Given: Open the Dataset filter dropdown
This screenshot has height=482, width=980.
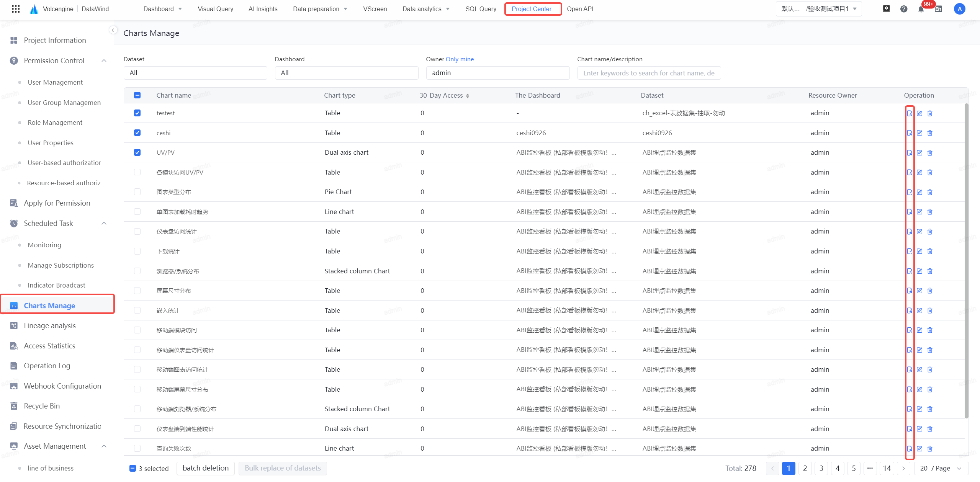Looking at the screenshot, I should pos(195,73).
